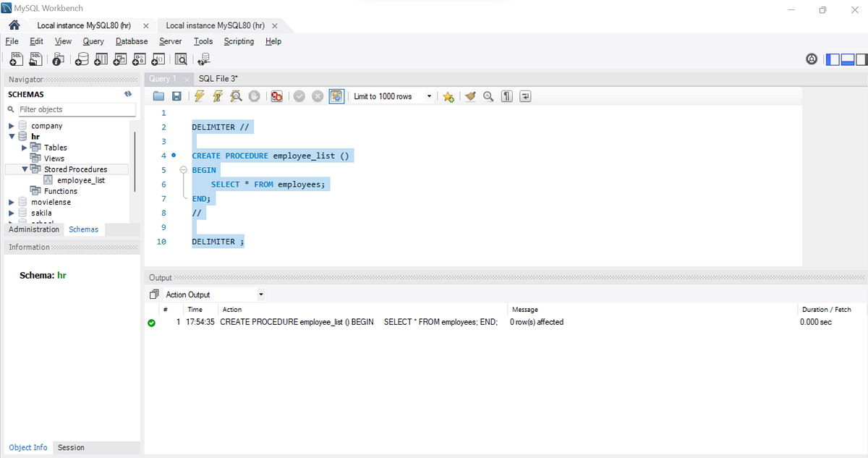Toggle auto-commit in the editor toolbar
868x458 pixels.
click(336, 96)
